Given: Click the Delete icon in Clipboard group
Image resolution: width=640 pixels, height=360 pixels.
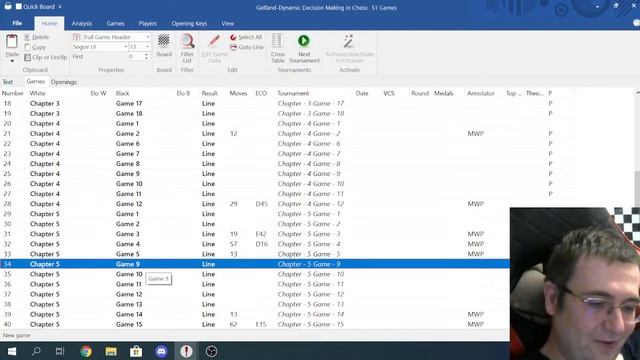Looking at the screenshot, I should tap(27, 37).
